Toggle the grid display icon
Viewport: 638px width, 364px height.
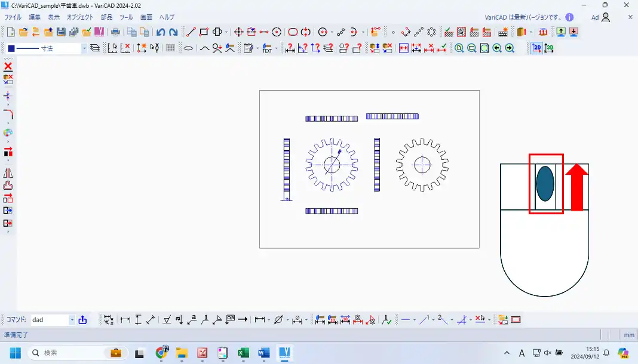[170, 48]
